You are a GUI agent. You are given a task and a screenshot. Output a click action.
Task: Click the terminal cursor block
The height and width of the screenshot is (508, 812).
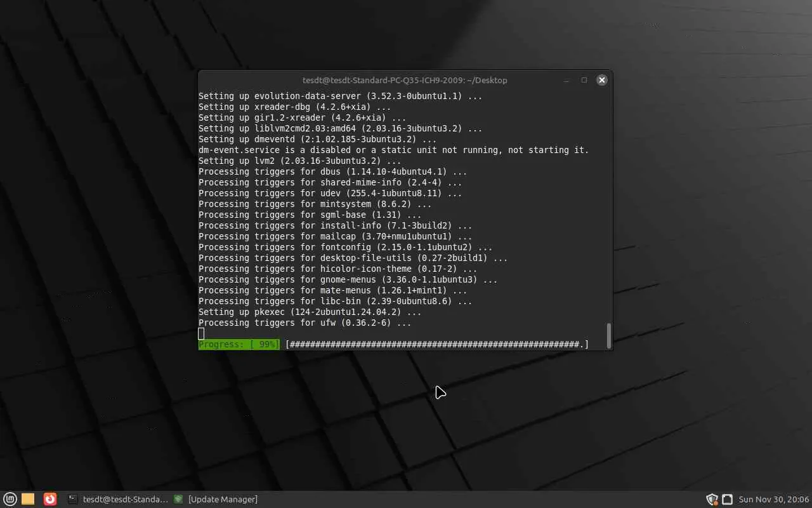pyautogui.click(x=201, y=333)
